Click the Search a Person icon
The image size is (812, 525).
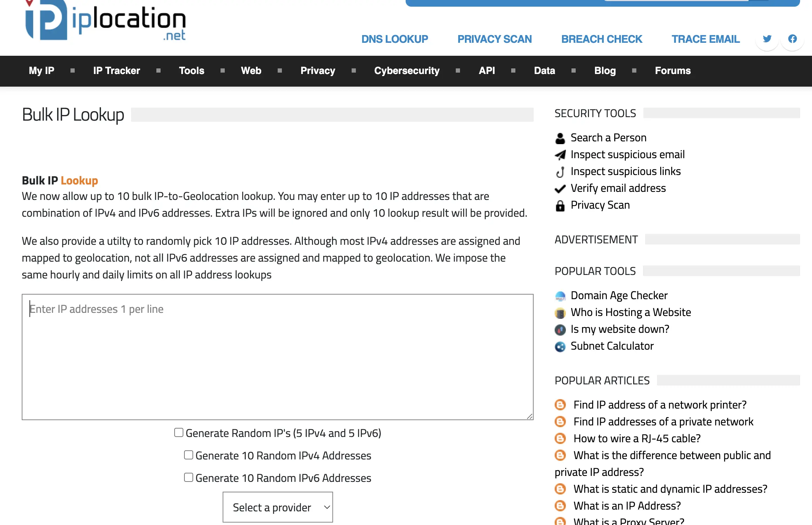pyautogui.click(x=560, y=138)
